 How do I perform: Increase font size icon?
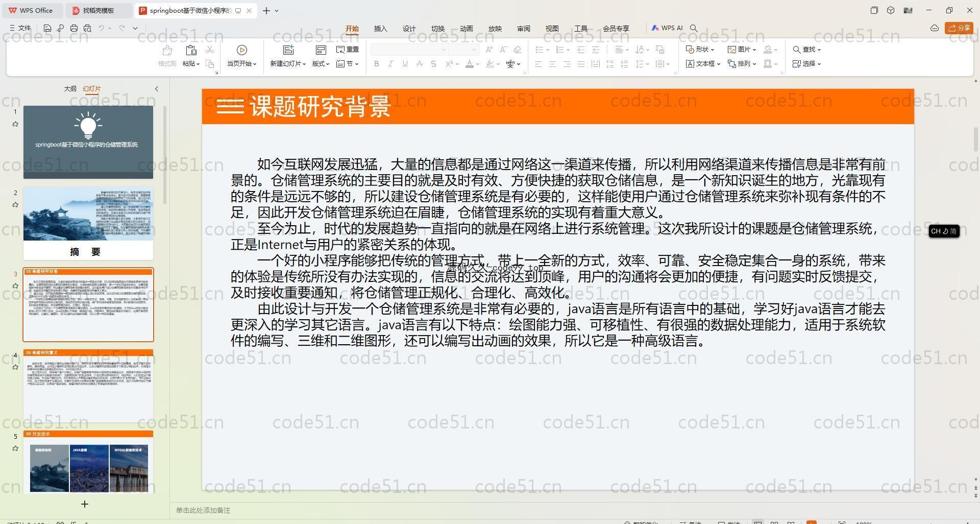(x=489, y=50)
